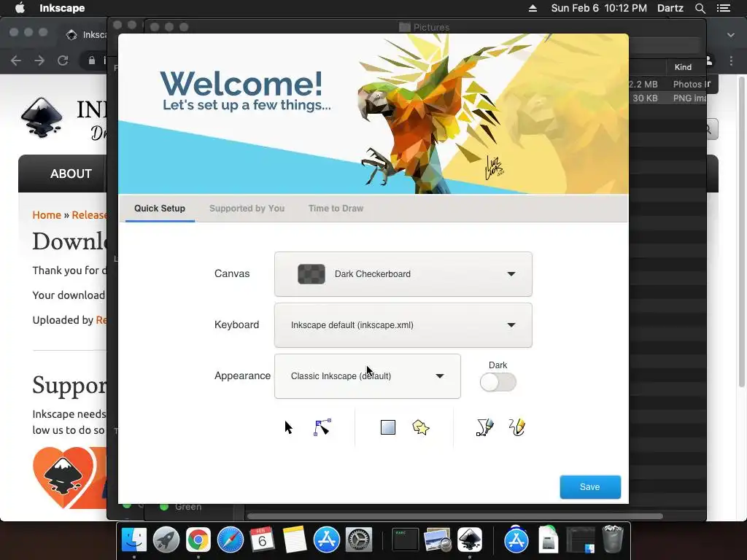Open System Preferences from the dock
Screen dimensions: 747x560
coord(359,540)
